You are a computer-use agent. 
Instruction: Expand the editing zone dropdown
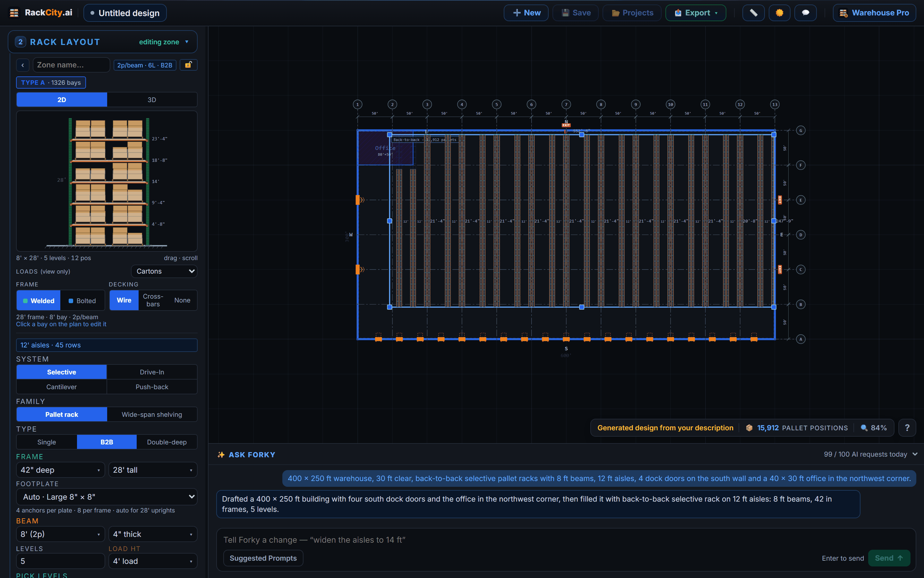pos(164,42)
